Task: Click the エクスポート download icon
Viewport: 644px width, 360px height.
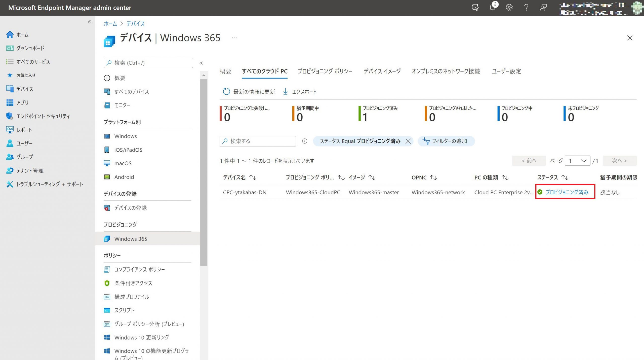Action: 285,92
